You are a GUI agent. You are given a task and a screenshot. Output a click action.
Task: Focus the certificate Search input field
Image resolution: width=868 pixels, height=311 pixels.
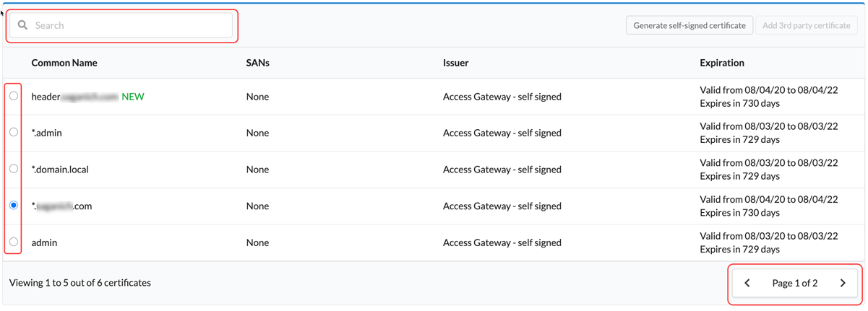click(x=130, y=25)
